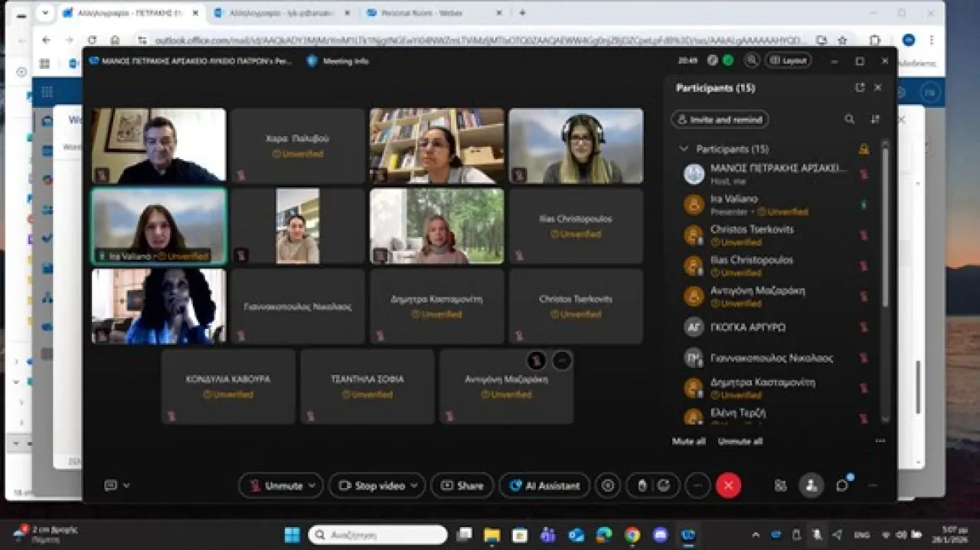Open more options ellipsis in toolbar

pyautogui.click(x=697, y=486)
